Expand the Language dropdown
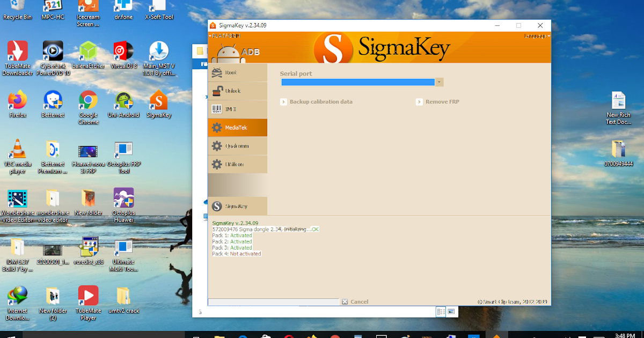 537,36
